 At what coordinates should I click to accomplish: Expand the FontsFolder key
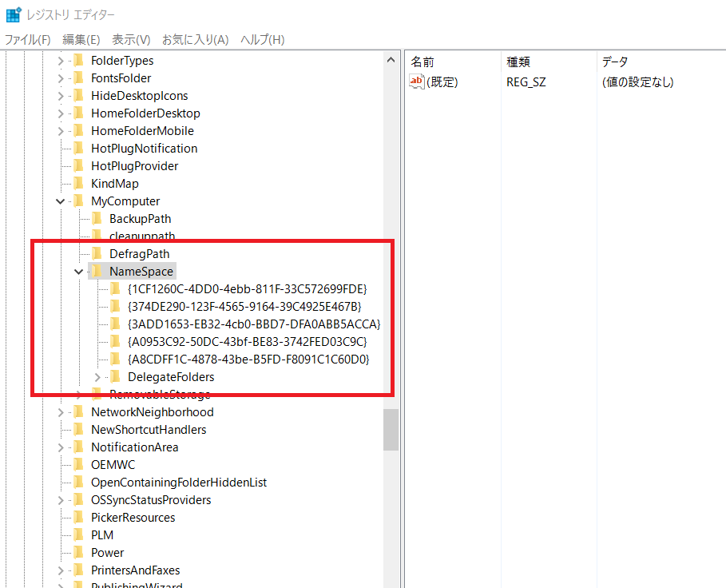pyautogui.click(x=60, y=78)
